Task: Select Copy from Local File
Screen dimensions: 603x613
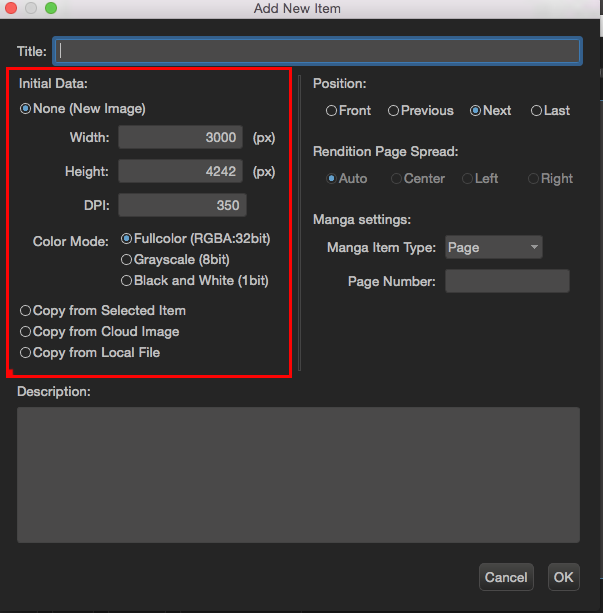Action: (x=90, y=353)
